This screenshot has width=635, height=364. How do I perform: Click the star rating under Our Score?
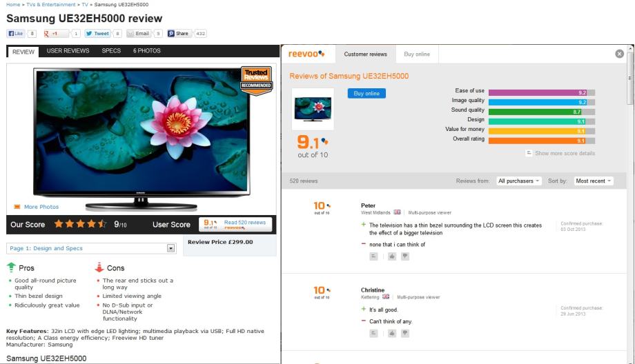click(x=81, y=223)
